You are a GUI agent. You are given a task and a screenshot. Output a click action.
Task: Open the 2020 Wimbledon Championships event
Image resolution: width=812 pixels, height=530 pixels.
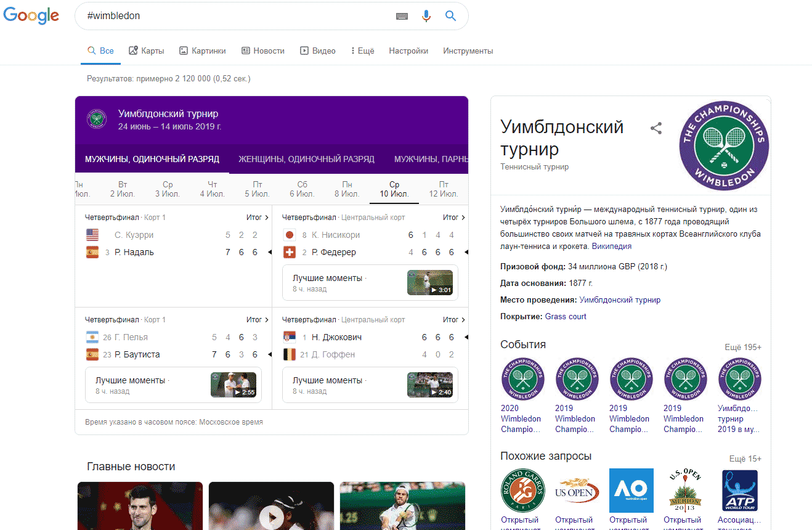point(522,396)
